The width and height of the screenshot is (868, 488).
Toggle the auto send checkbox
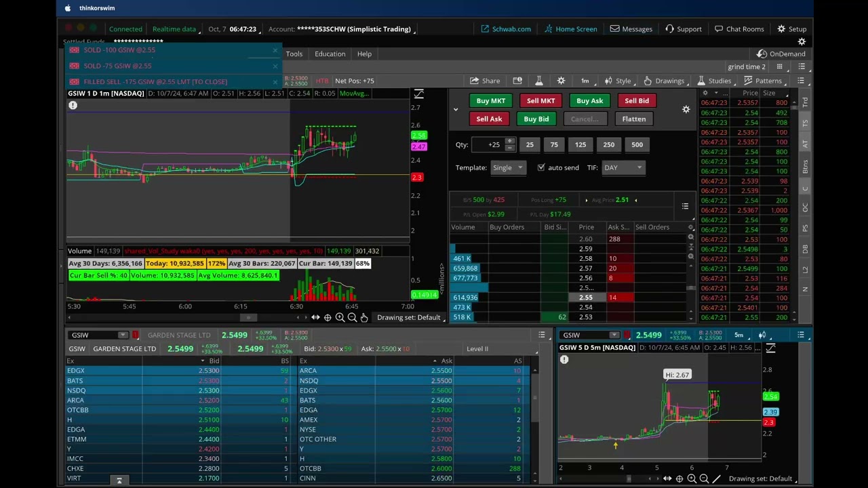[541, 167]
